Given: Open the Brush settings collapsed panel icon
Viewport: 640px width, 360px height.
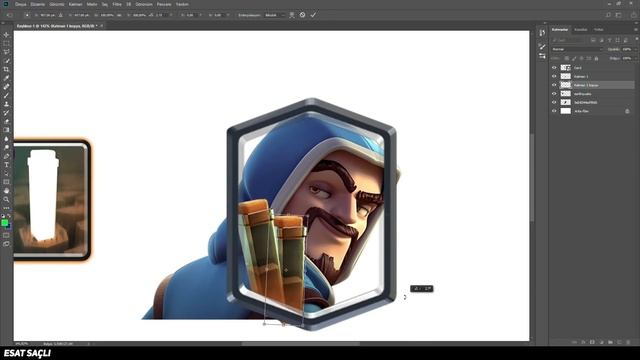Looking at the screenshot, I should point(542,47).
